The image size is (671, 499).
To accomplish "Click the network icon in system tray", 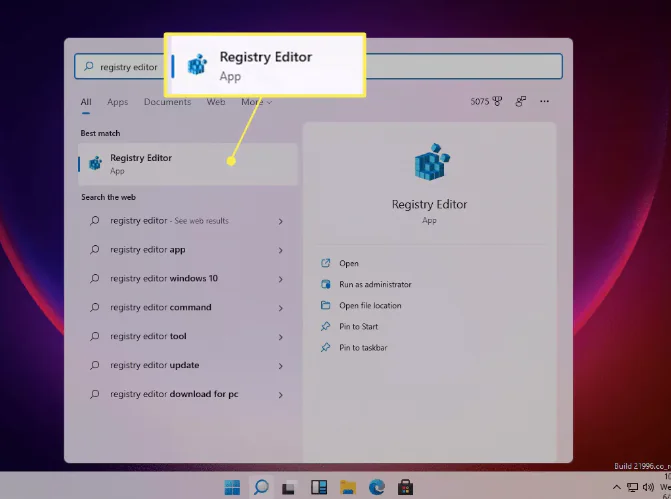I will pyautogui.click(x=632, y=487).
